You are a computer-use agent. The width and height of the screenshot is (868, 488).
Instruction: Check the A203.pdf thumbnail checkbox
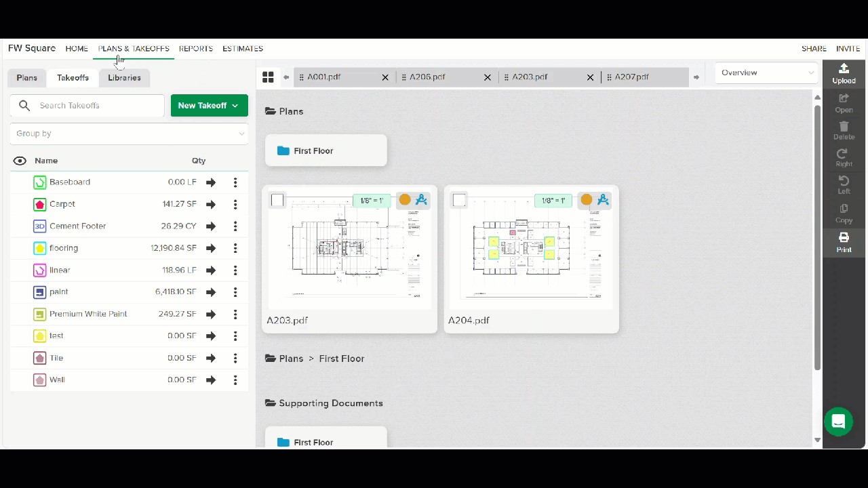[277, 200]
